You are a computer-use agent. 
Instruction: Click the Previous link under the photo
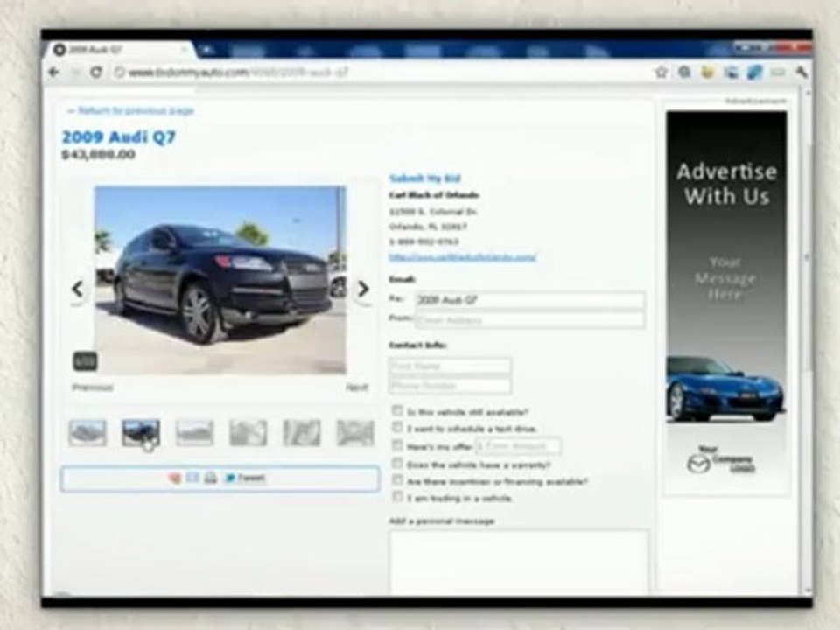(93, 388)
